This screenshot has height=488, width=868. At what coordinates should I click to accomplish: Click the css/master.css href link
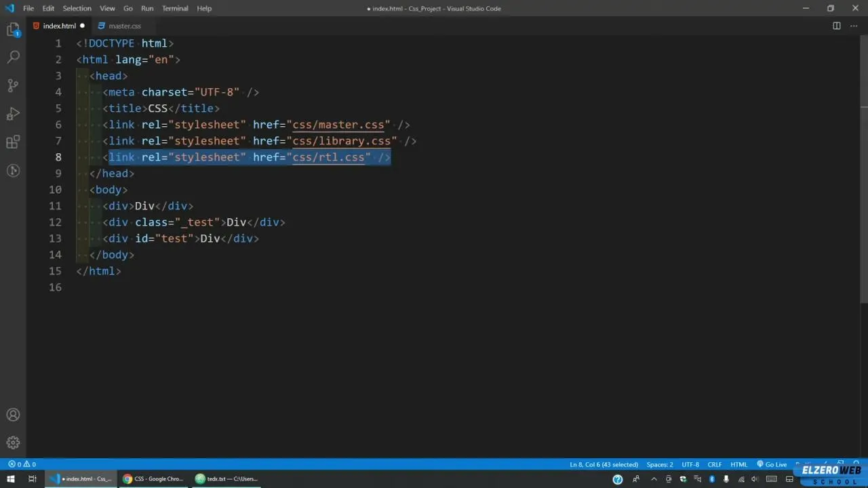(338, 125)
